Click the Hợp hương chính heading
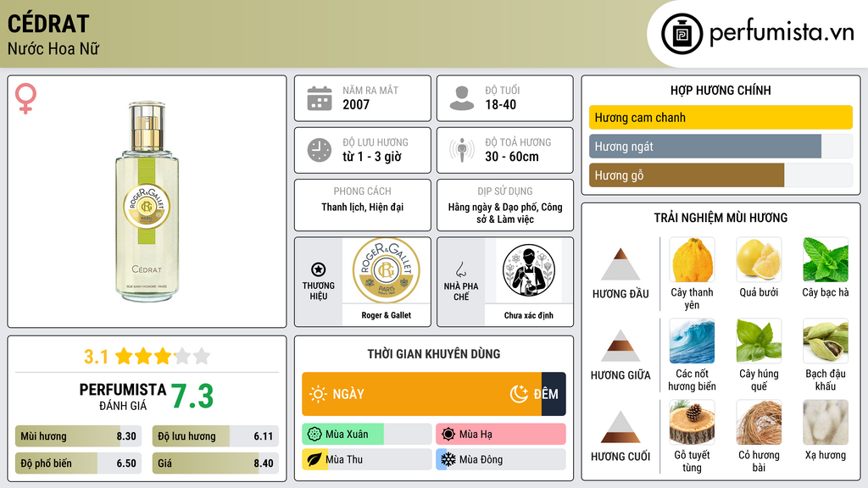This screenshot has height=488, width=868. pos(721,90)
